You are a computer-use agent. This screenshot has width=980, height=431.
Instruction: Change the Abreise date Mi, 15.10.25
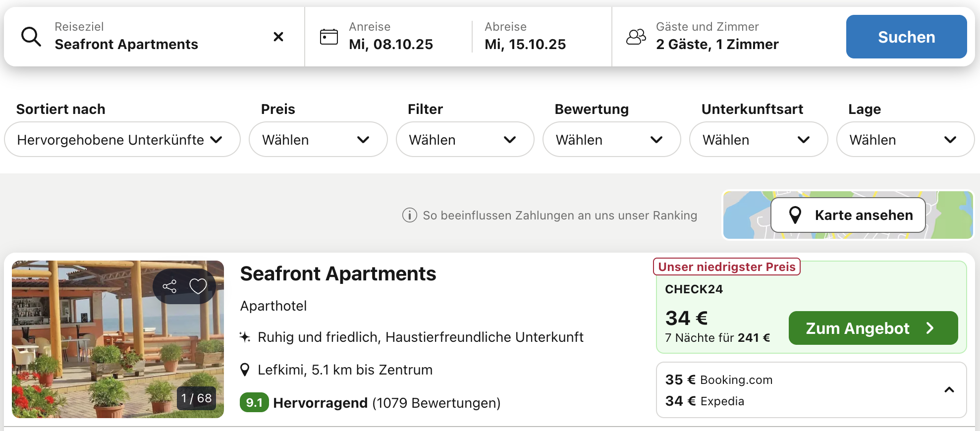point(525,37)
